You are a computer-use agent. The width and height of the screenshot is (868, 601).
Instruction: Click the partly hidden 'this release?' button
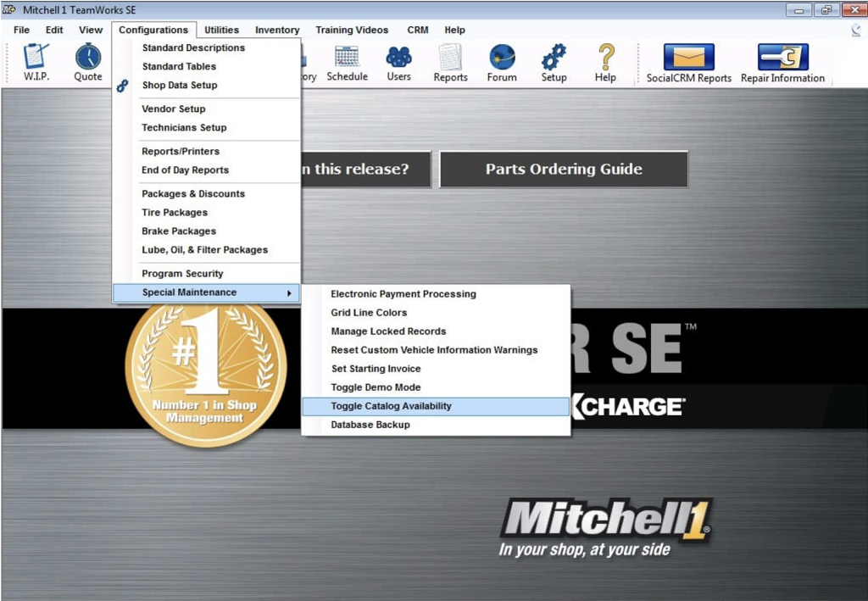(x=366, y=170)
